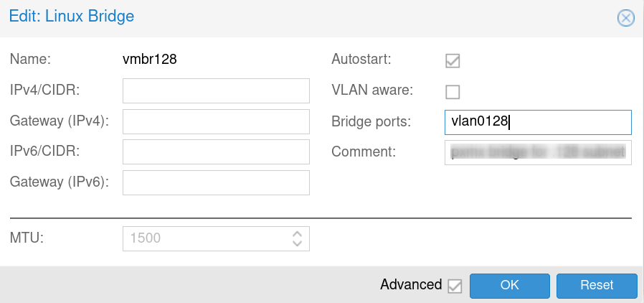Image resolution: width=644 pixels, height=303 pixels.
Task: Enable the VLAN aware checkbox
Action: (453, 92)
